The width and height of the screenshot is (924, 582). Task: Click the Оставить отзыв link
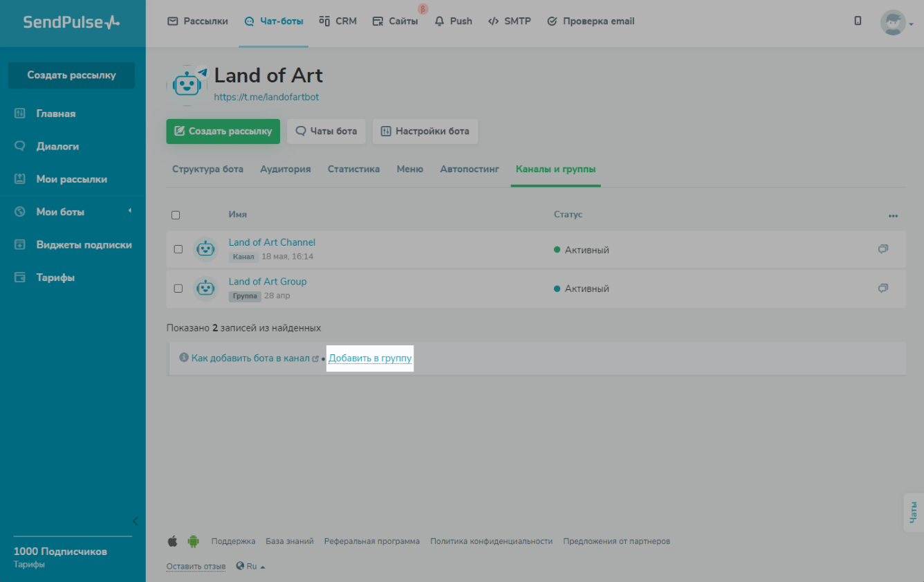click(x=196, y=567)
